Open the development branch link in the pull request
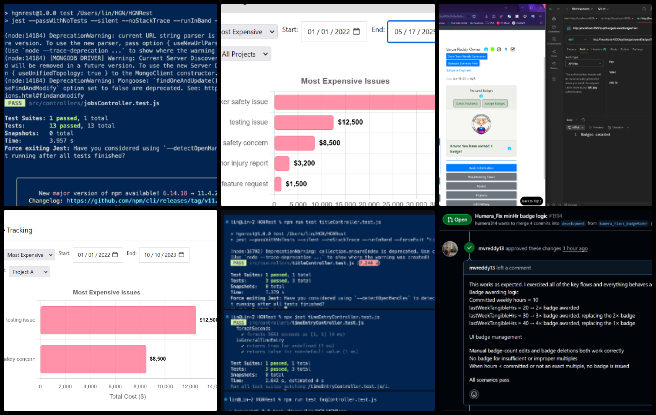This screenshot has height=415, width=656. [x=573, y=224]
